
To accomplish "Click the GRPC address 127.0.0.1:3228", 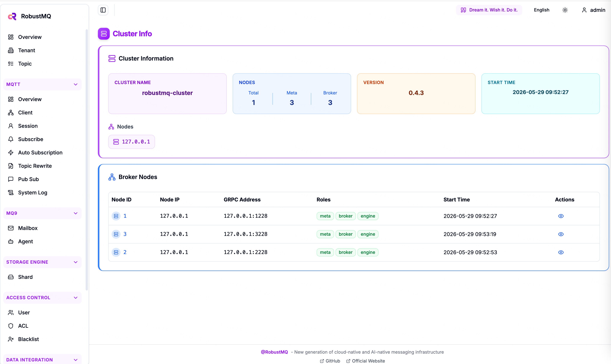I will pos(246,234).
